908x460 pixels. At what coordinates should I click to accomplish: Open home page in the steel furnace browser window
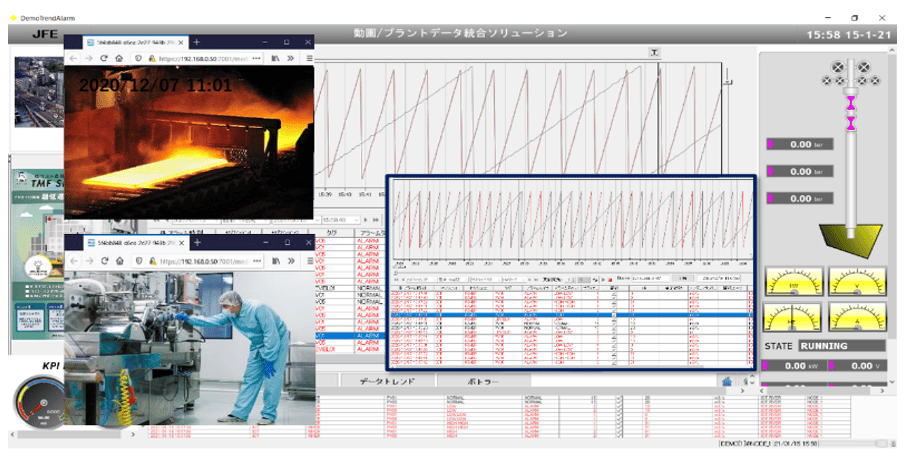coord(119,58)
